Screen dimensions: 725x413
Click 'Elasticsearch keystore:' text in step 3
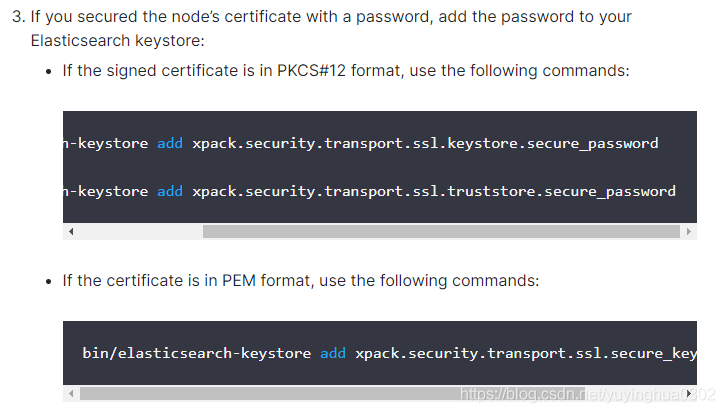tap(117, 41)
